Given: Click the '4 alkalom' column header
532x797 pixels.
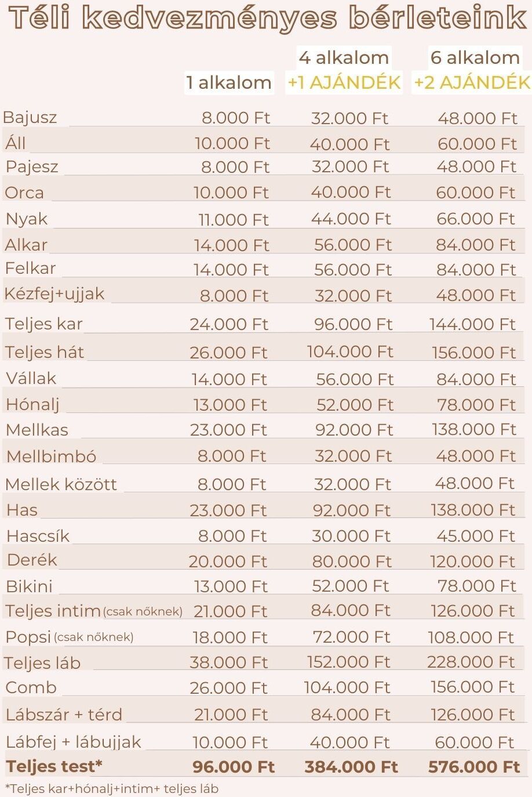Looking at the screenshot, I should click(x=344, y=58).
